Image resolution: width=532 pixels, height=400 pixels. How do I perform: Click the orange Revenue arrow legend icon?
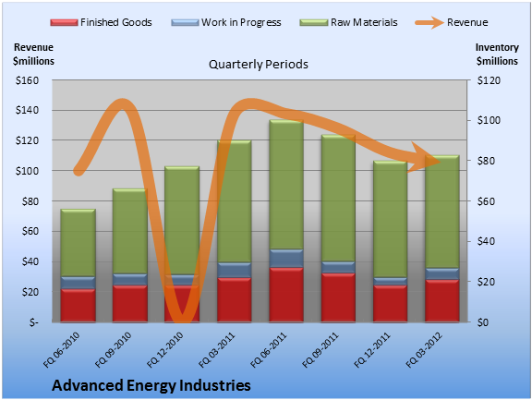point(429,23)
